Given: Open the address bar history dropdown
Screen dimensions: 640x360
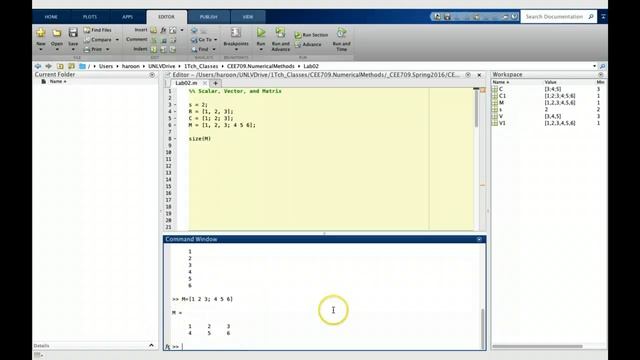Looking at the screenshot, I should 594,66.
